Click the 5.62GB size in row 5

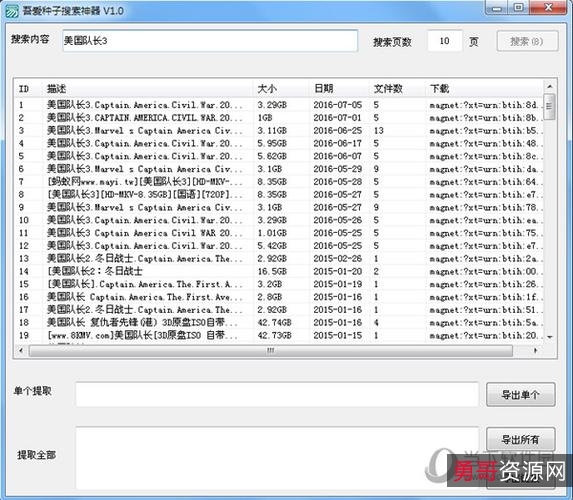click(x=272, y=156)
